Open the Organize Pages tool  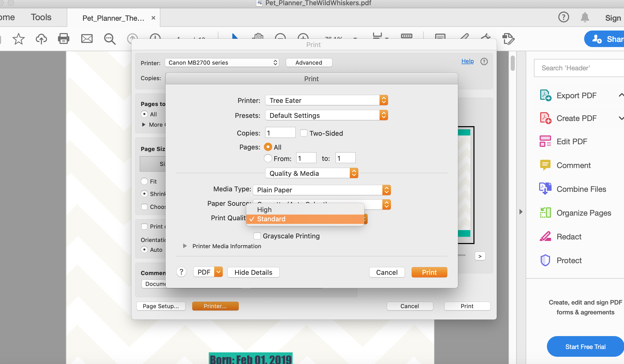click(584, 213)
